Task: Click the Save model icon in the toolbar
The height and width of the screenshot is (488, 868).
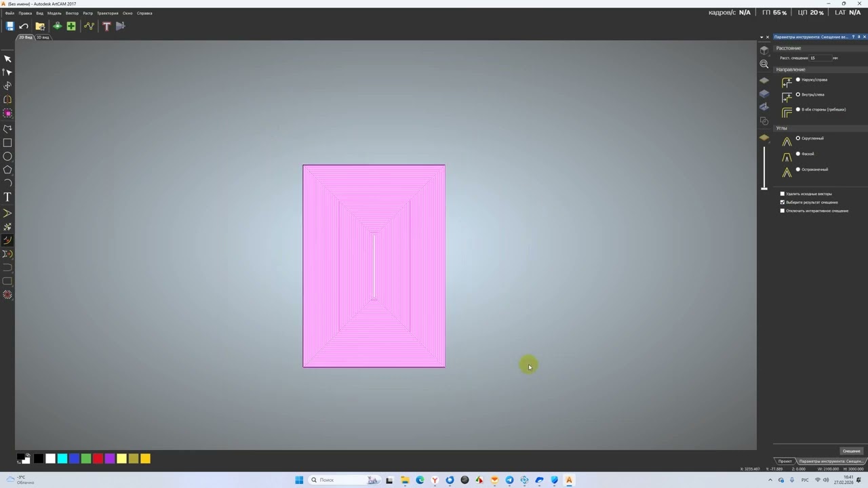Action: (9, 26)
